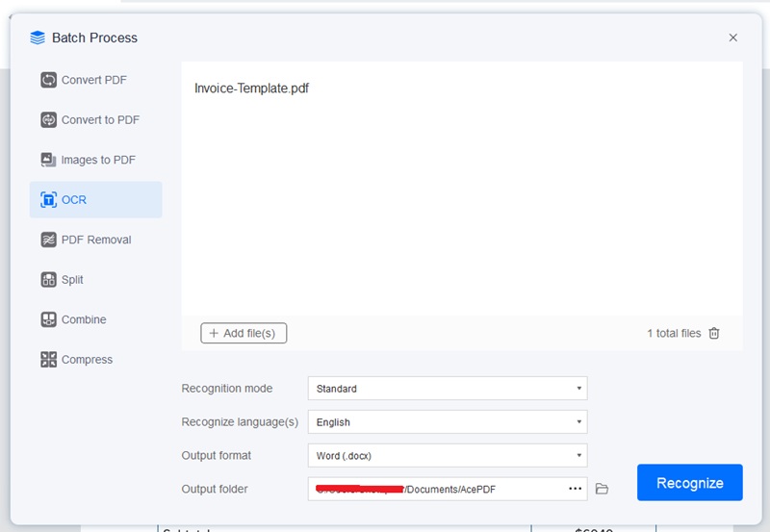Click the Split icon

[x=48, y=280]
